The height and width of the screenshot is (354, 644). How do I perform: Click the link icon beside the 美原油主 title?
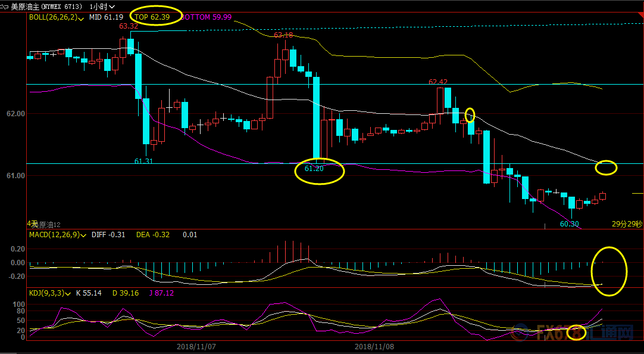pyautogui.click(x=7, y=6)
